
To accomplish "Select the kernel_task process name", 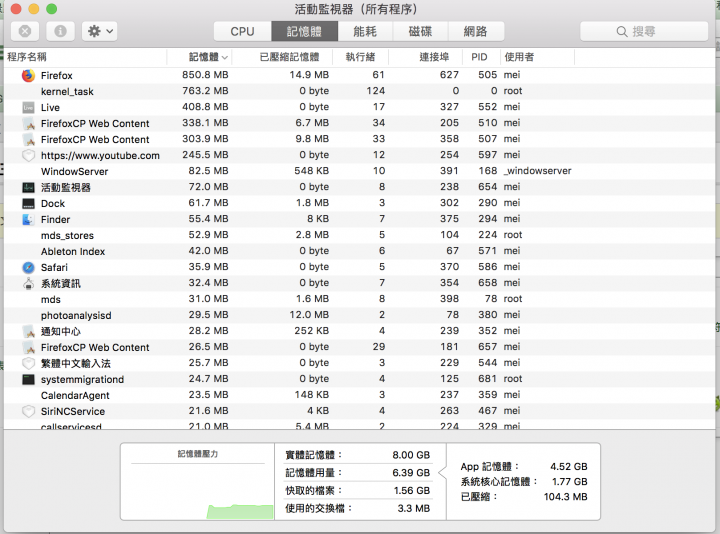I will coord(67,91).
